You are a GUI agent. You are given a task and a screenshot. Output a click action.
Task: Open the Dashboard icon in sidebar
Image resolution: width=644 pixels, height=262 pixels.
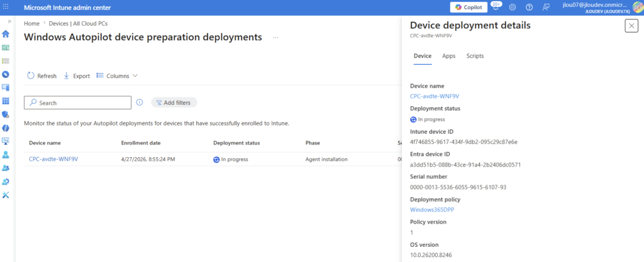(x=6, y=47)
